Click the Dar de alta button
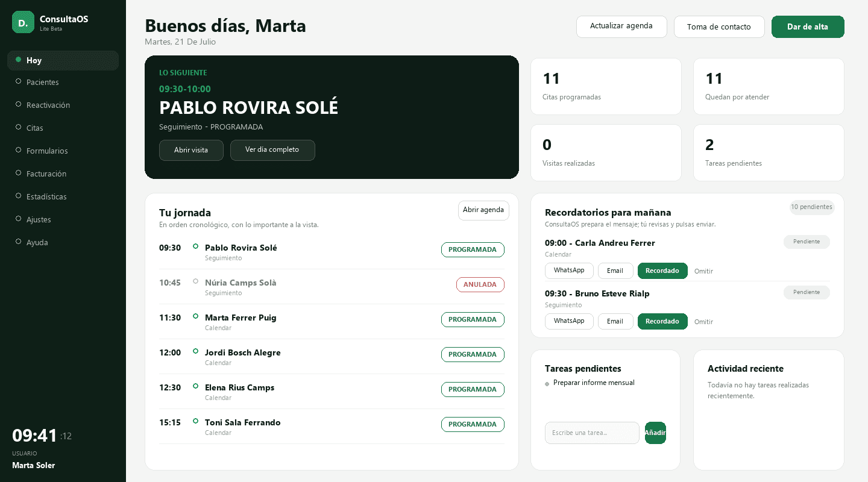This screenshot has width=868, height=482. [x=808, y=27]
